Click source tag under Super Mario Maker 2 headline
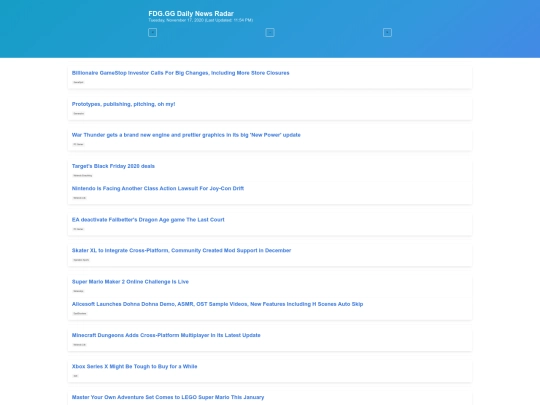540x405 pixels. 79,291
